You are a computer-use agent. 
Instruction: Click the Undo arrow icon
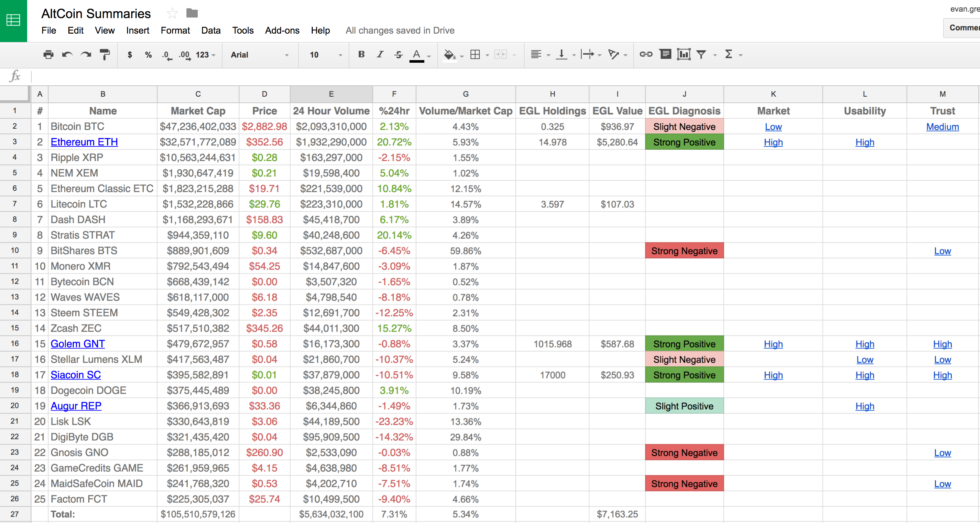point(67,55)
